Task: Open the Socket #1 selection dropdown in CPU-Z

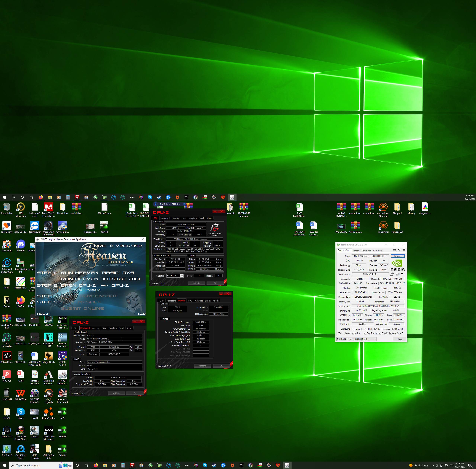Action: (175, 276)
